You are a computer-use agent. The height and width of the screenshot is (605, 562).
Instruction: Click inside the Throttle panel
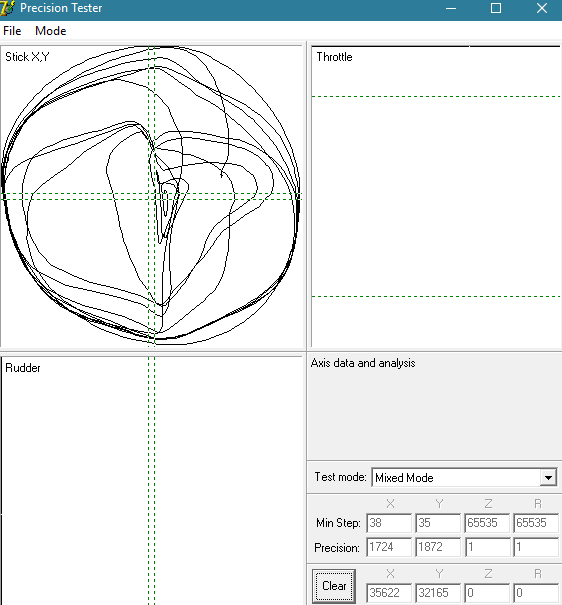436,196
